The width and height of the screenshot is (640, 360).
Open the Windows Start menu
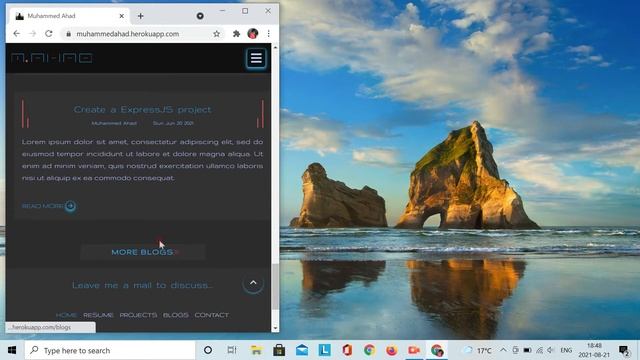12,350
